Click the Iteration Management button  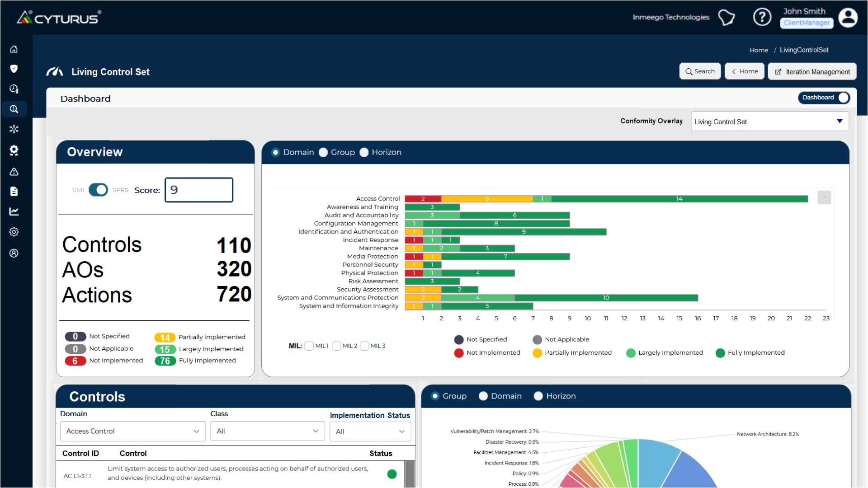coord(812,72)
